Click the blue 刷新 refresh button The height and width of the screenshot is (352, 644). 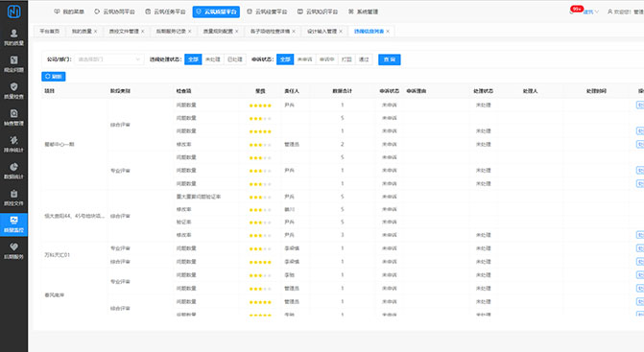pos(54,77)
